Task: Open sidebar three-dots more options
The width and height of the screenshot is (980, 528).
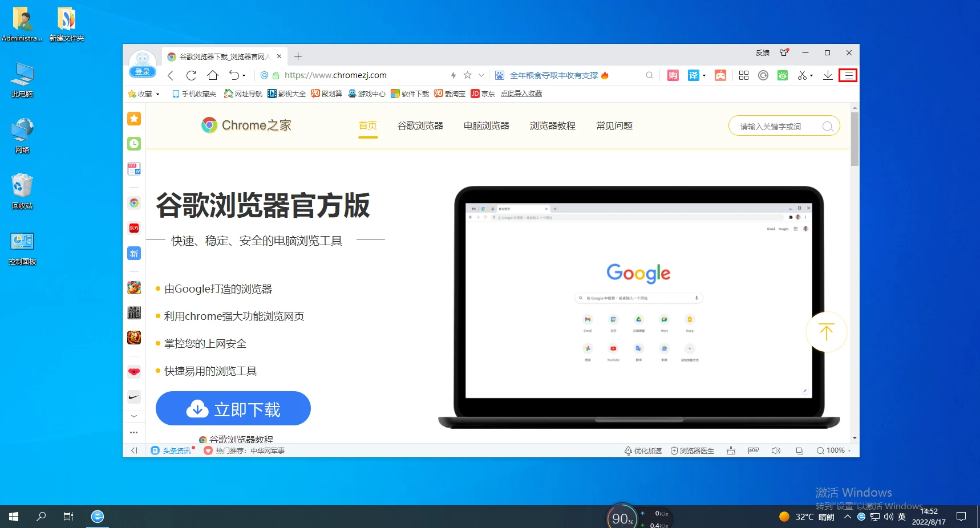Action: [x=134, y=432]
